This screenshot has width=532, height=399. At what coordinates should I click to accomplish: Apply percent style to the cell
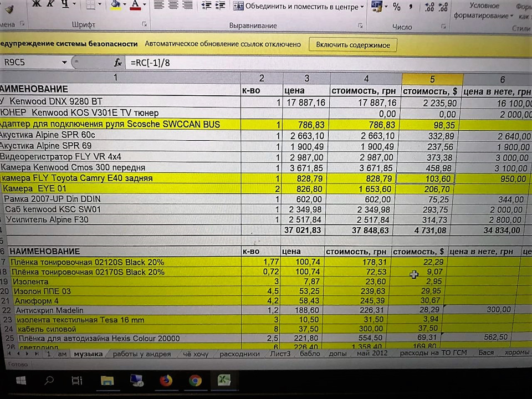coord(397,7)
